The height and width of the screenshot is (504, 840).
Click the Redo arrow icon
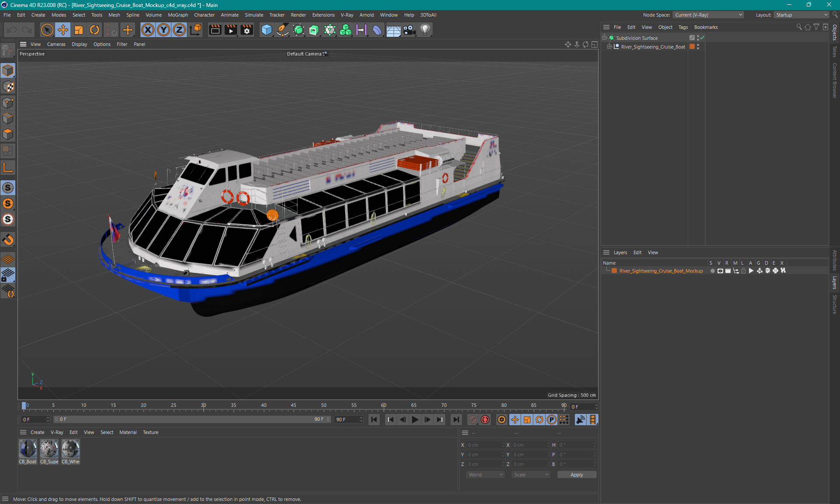coord(27,30)
